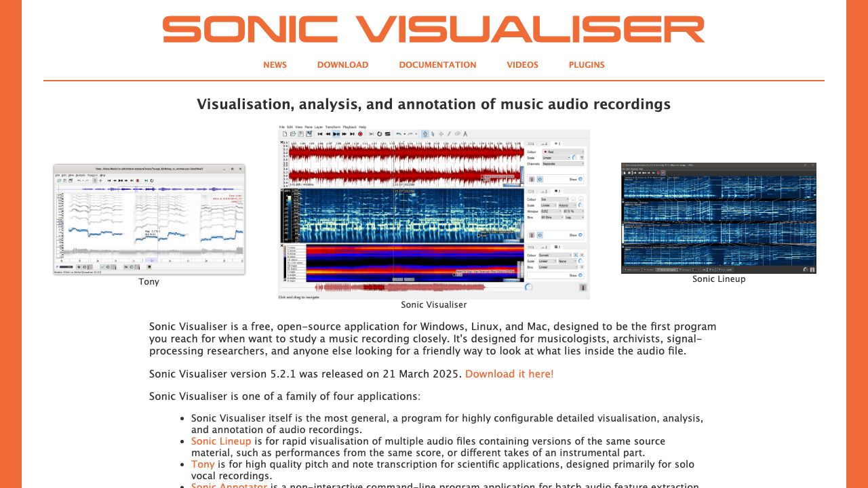Open the NEWS page

(x=275, y=65)
